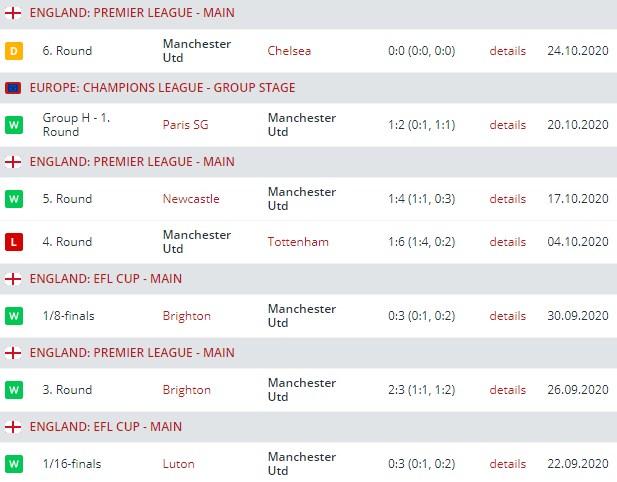This screenshot has width=617, height=482.
Task: Click the Europe flag icon beside Champions League
Action: point(14,88)
